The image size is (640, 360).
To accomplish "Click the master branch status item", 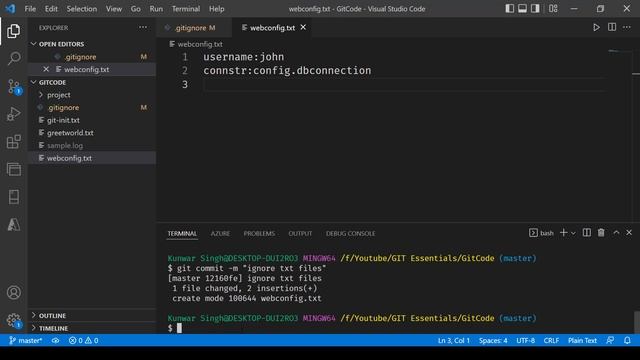I will coord(25,340).
